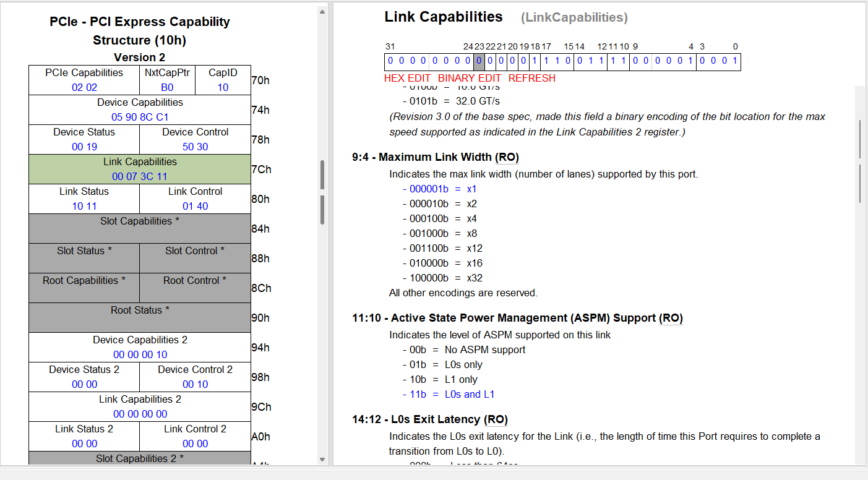Click the '000001b = x1' encoding row
Image resolution: width=868 pixels, height=480 pixels.
[440, 189]
